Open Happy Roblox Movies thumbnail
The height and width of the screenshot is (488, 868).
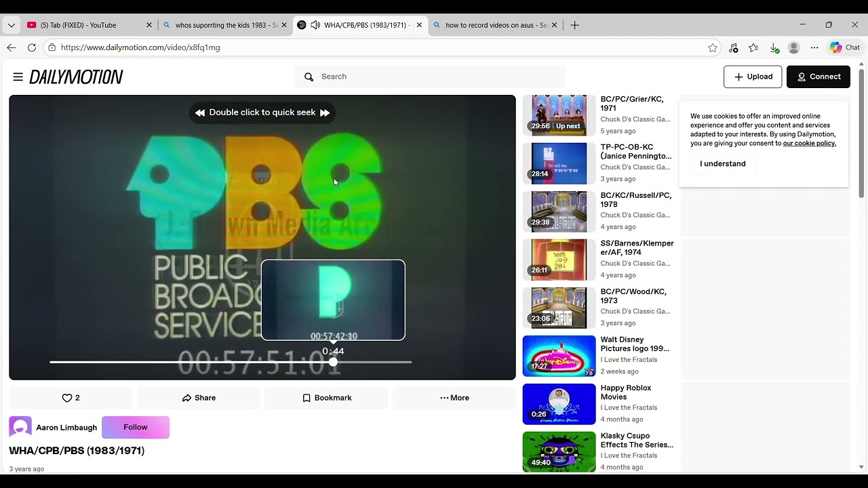click(x=559, y=404)
